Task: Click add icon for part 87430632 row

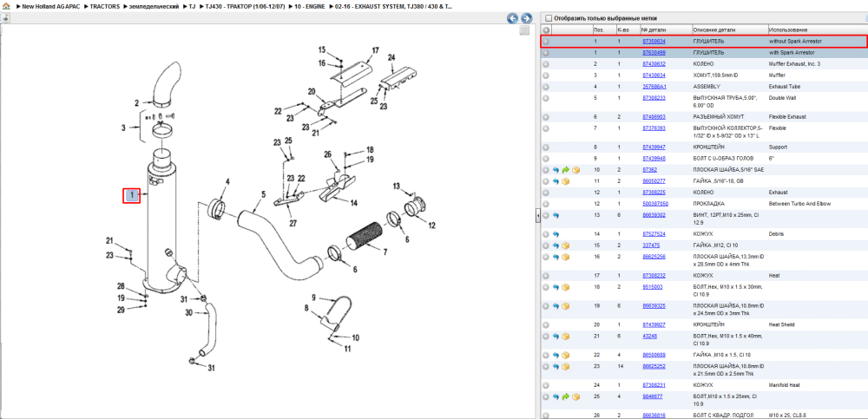Action: (x=546, y=64)
